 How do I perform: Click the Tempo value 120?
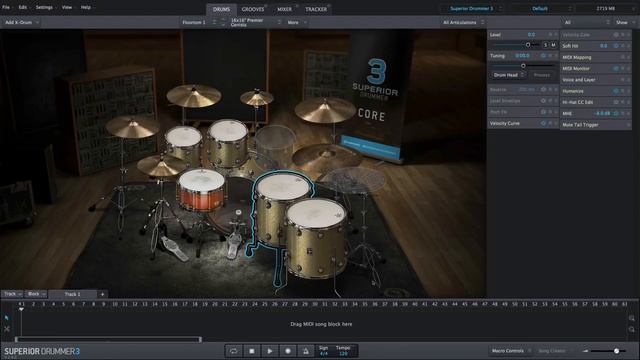(343, 353)
